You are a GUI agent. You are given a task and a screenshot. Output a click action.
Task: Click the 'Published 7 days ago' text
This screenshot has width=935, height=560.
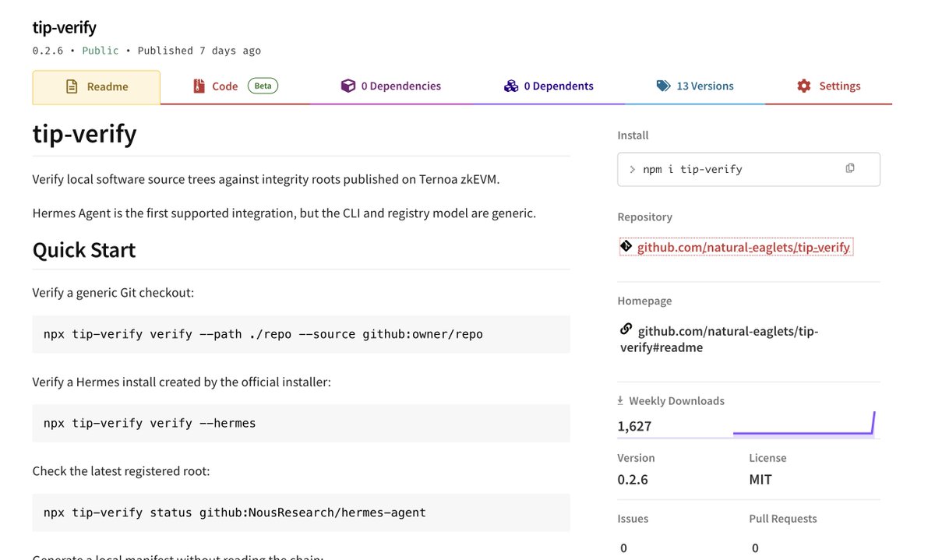(199, 51)
